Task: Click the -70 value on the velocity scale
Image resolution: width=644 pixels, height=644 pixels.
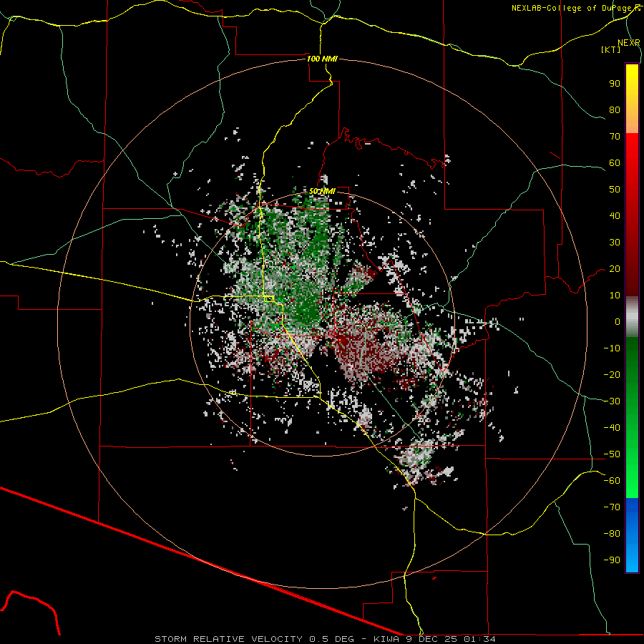Action: [x=612, y=507]
